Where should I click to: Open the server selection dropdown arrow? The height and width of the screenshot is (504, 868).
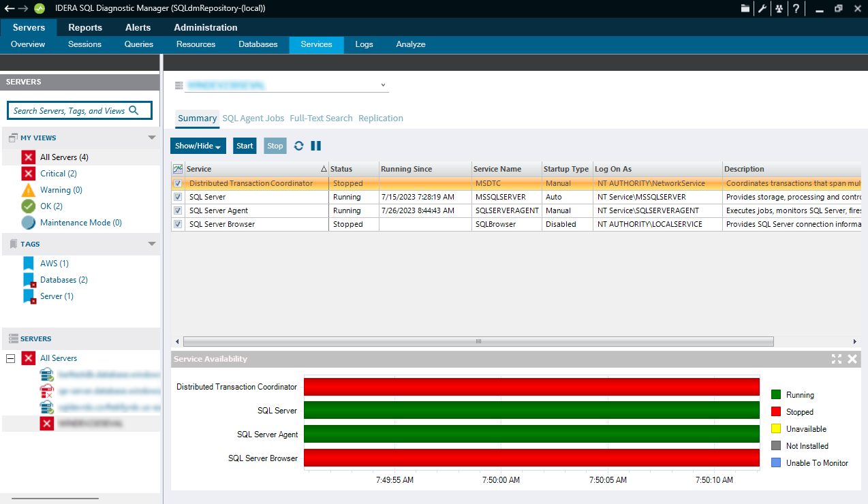[x=384, y=85]
